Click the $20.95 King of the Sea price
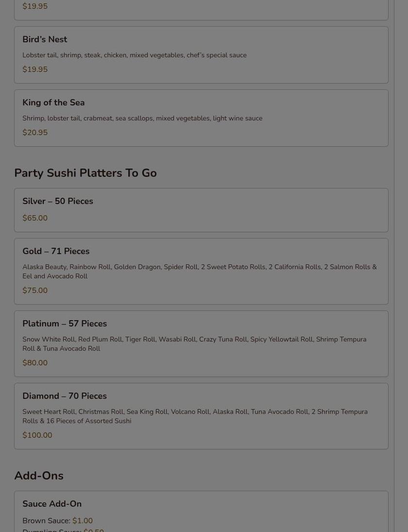 tap(35, 133)
